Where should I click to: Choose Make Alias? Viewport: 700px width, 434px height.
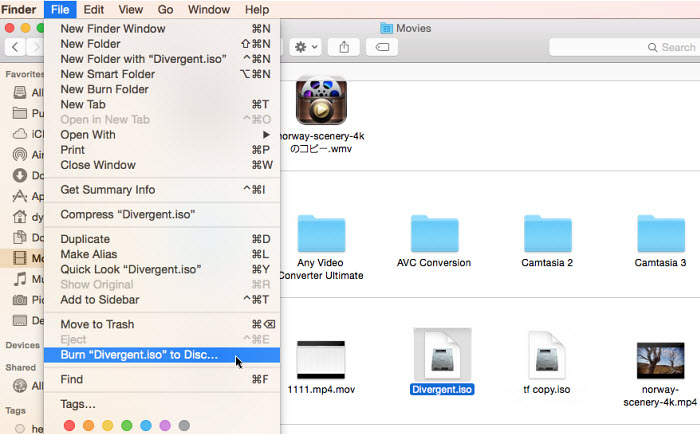click(x=162, y=255)
